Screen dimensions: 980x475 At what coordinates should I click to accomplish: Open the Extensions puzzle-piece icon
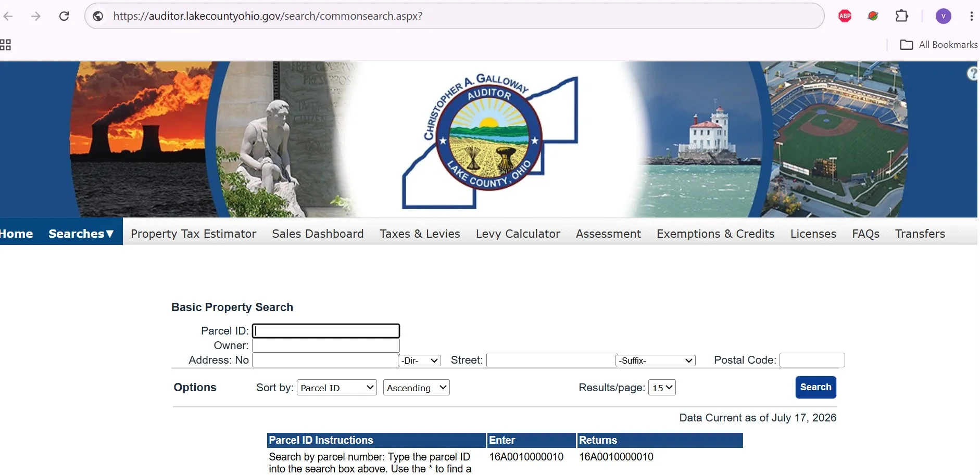pyautogui.click(x=902, y=16)
